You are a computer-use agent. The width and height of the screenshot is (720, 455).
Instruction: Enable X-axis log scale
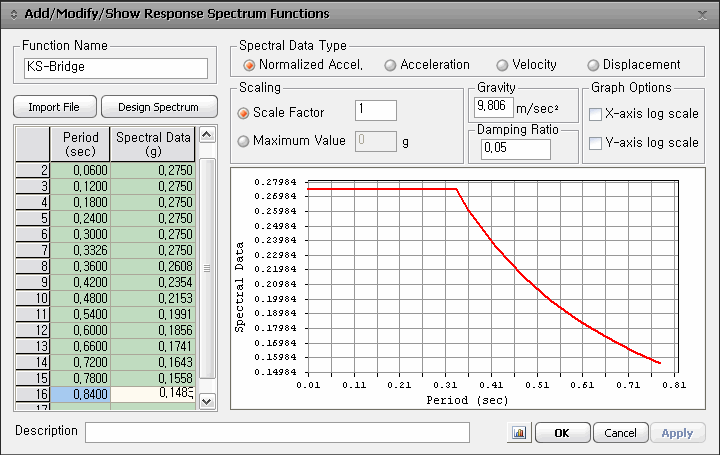595,114
